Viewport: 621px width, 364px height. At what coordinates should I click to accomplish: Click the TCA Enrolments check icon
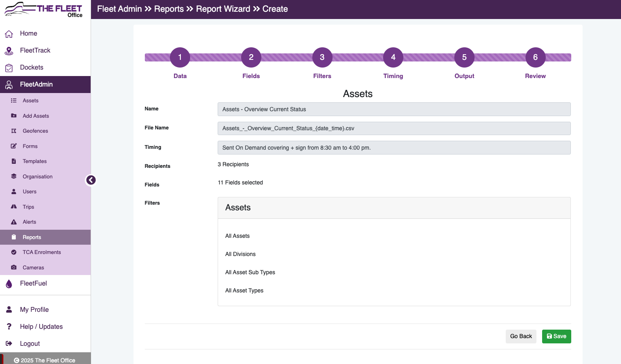tap(14, 252)
